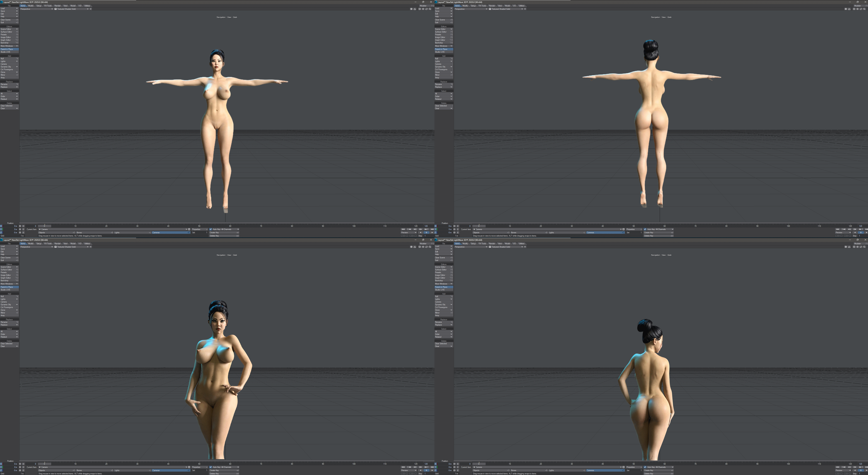This screenshot has width=868, height=475.
Task: Click timeline frame slider handle in front T-pose window
Action: coord(44,226)
